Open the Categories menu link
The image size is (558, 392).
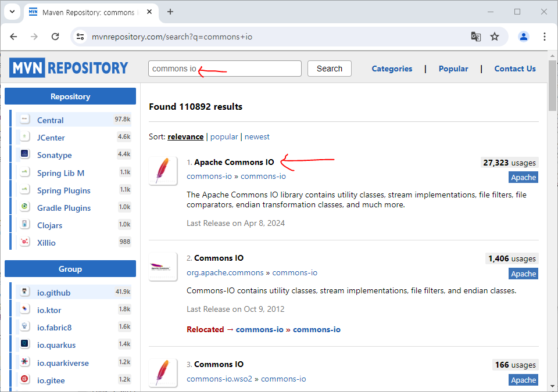[x=392, y=69]
